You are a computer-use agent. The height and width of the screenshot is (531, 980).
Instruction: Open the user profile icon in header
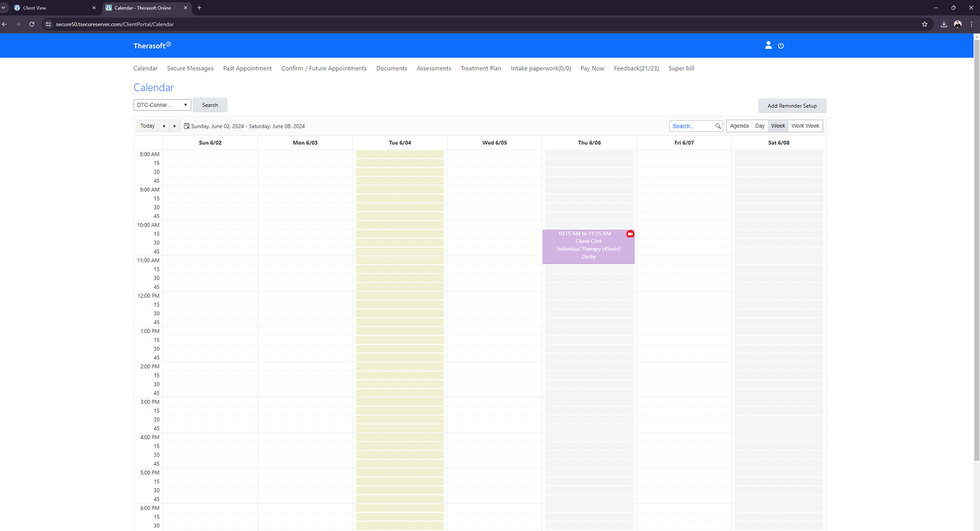(x=768, y=45)
